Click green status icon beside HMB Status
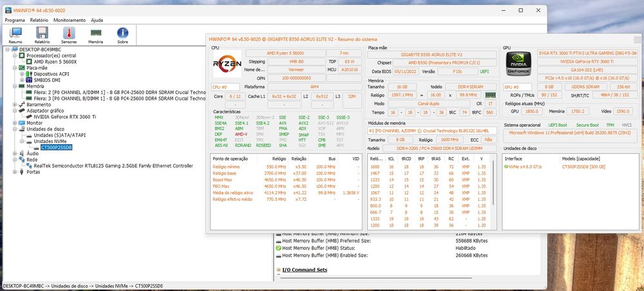The width and height of the screenshot is (644, 291). click(278, 249)
